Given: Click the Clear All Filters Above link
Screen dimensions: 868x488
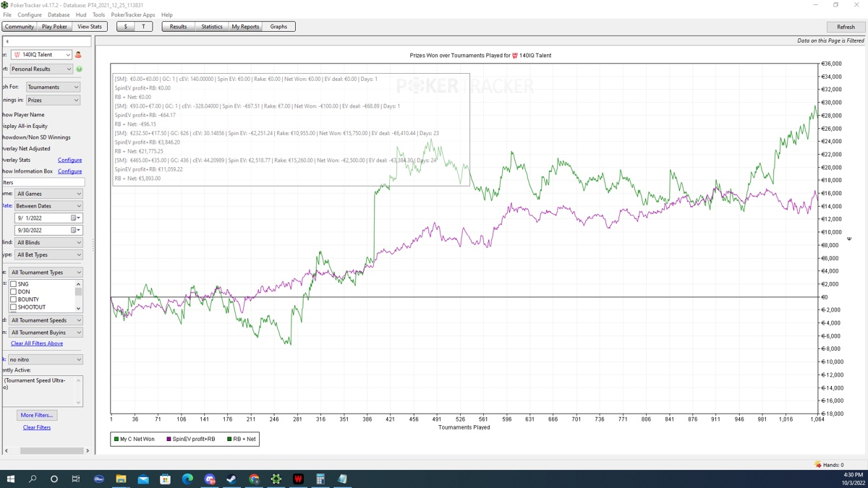Looking at the screenshot, I should 37,343.
